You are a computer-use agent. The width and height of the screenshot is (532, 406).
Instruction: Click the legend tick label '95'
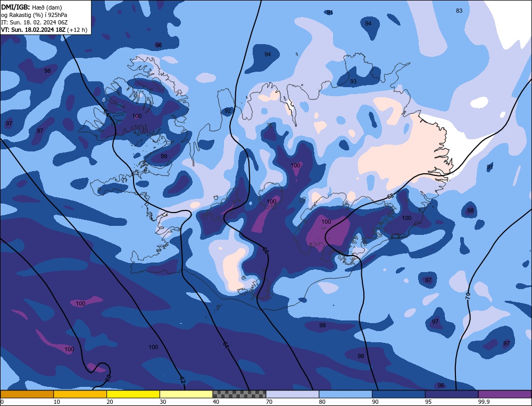(428, 402)
